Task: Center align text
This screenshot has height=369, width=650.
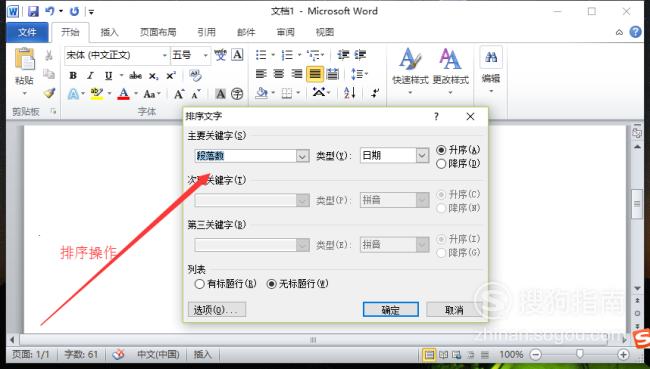Action: [279, 74]
